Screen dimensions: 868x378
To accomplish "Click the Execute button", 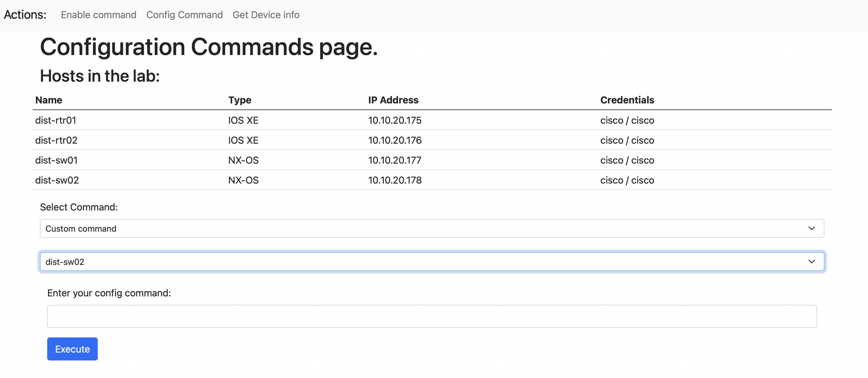I will [72, 349].
